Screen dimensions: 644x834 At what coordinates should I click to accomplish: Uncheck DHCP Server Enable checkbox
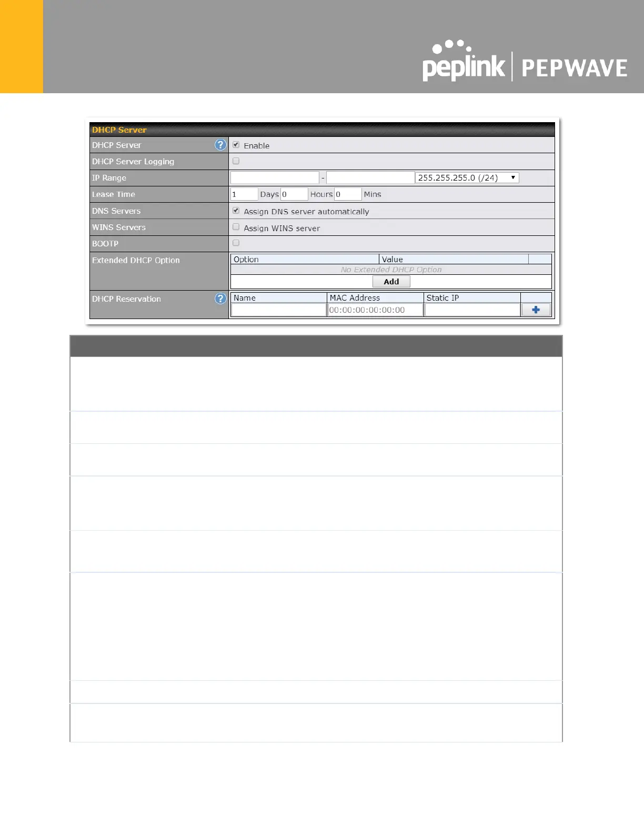coord(236,145)
